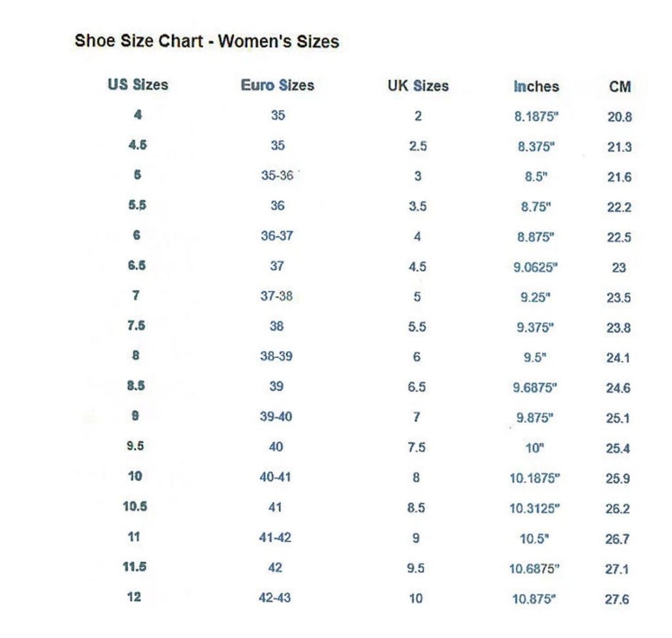
Task: Click the Shoe Size Chart title
Action: (207, 41)
